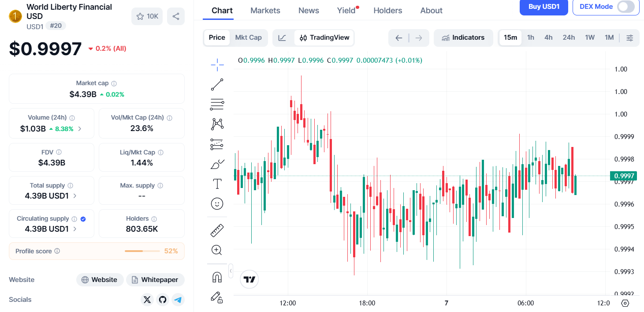Screen dimensions: 644x312
Task: Open the Whitepaper link
Action: click(x=155, y=280)
